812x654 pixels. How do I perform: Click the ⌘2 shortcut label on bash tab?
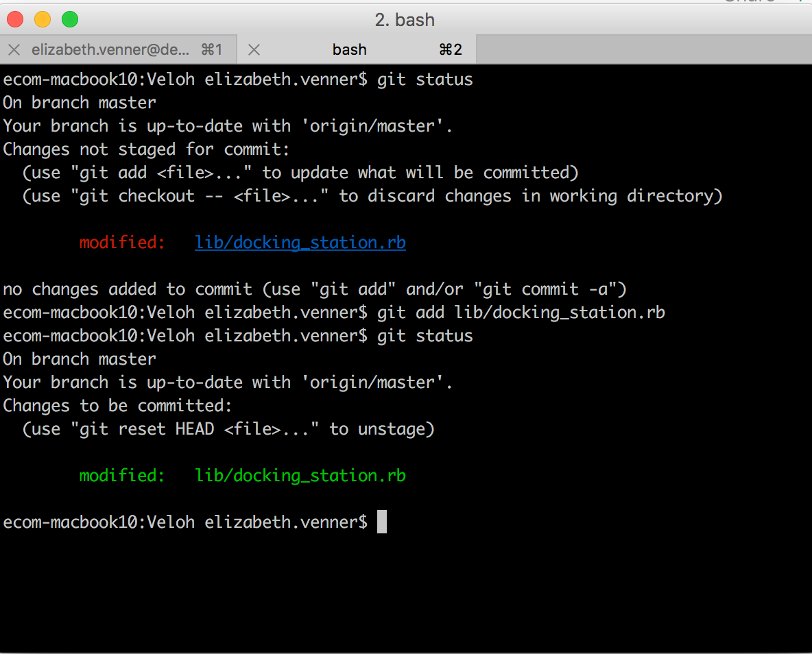(450, 50)
